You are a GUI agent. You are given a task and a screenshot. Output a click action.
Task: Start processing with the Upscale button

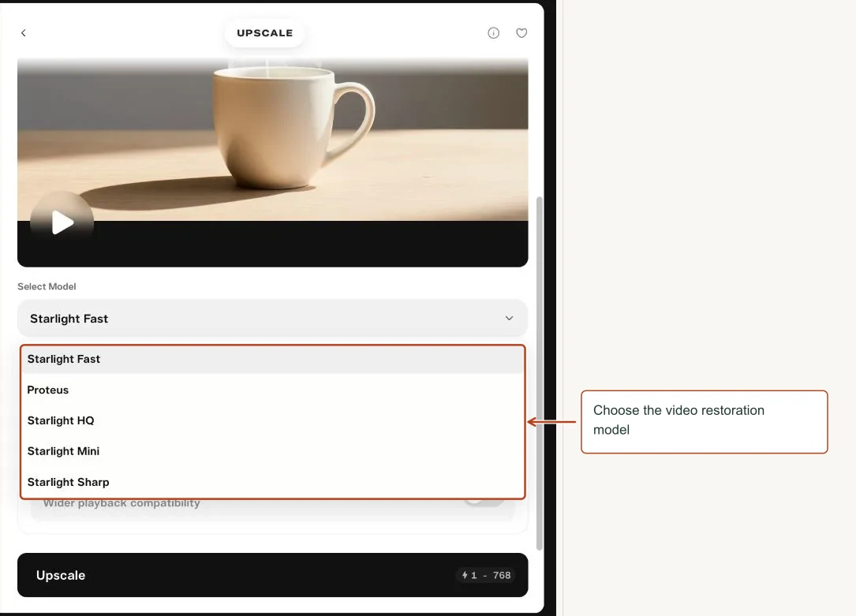coord(272,575)
